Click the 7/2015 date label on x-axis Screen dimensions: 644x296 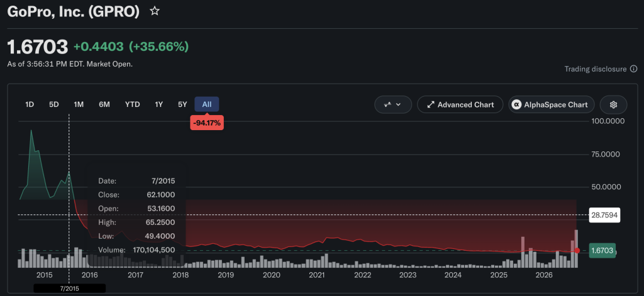pyautogui.click(x=69, y=288)
